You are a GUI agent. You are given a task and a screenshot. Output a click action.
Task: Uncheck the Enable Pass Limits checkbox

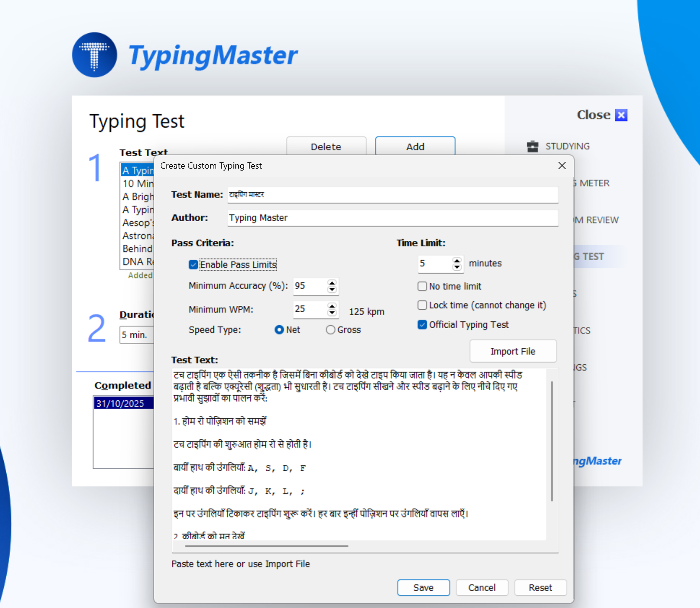193,264
